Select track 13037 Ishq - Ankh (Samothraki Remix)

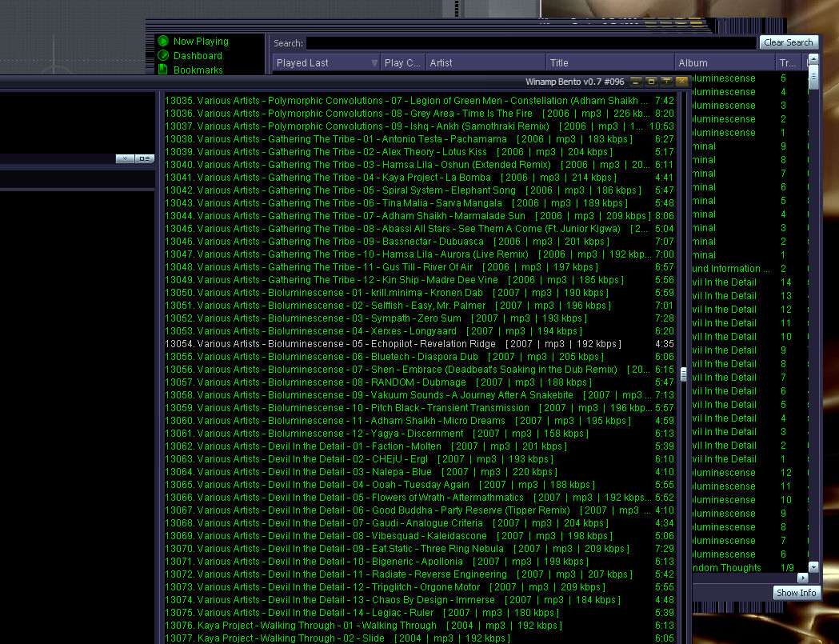click(419, 126)
